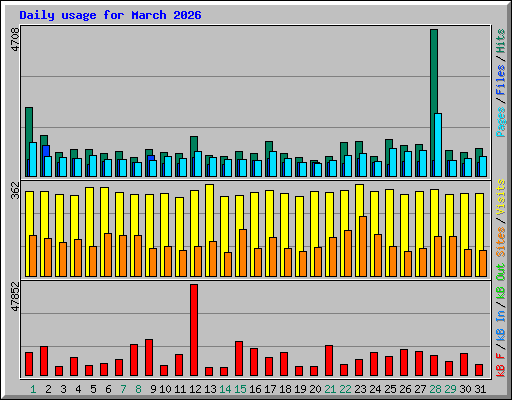
Task: Click day label 17 on the x-axis
Action: pos(270,389)
